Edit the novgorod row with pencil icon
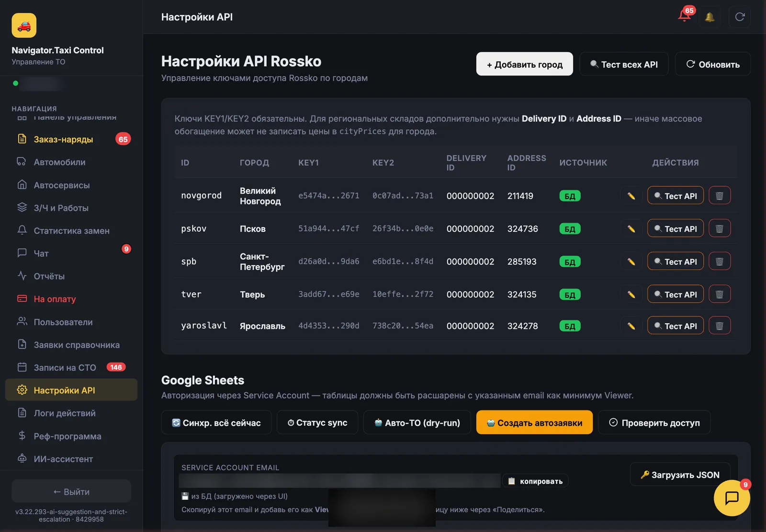 click(631, 196)
